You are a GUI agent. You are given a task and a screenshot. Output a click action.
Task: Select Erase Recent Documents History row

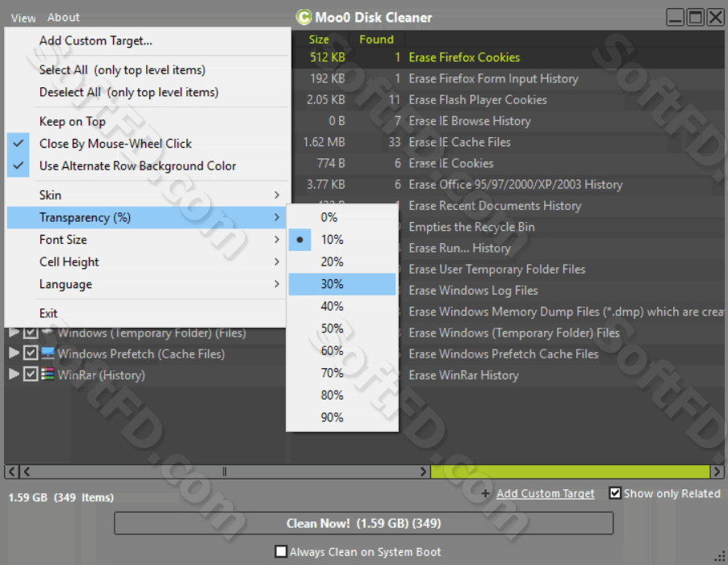tap(562, 206)
